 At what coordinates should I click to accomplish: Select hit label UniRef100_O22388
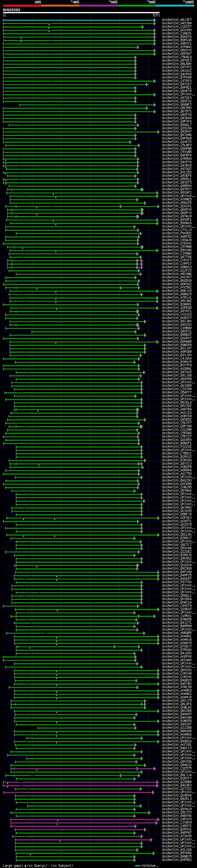pos(177,728)
